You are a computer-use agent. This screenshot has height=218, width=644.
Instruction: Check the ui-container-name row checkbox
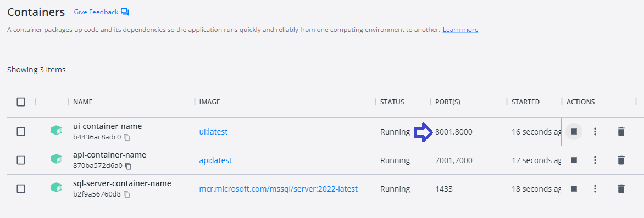pos(21,131)
